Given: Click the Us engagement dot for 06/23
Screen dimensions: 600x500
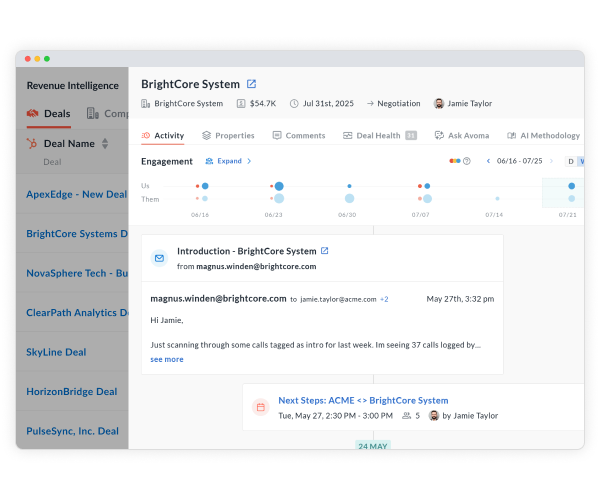Looking at the screenshot, I should click(279, 186).
